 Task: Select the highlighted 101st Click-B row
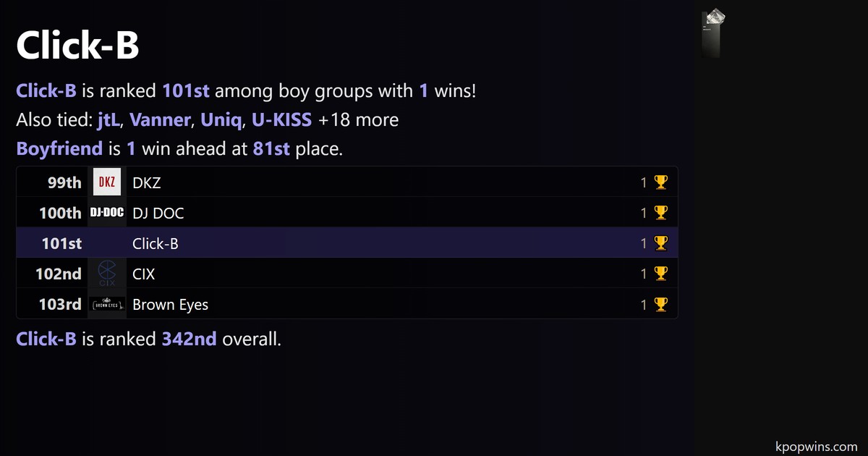click(347, 243)
